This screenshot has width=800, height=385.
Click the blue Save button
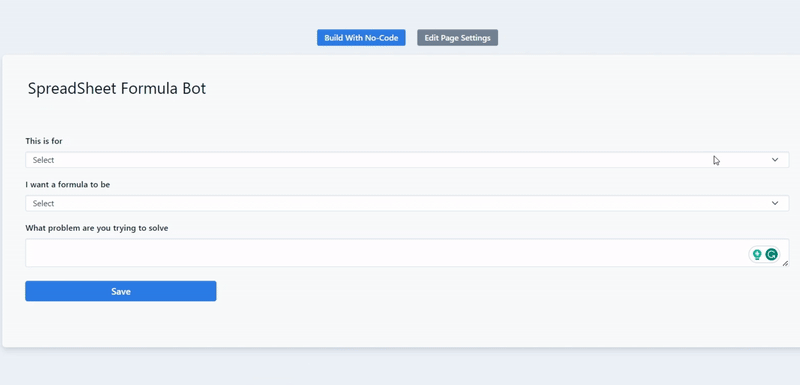tap(121, 291)
